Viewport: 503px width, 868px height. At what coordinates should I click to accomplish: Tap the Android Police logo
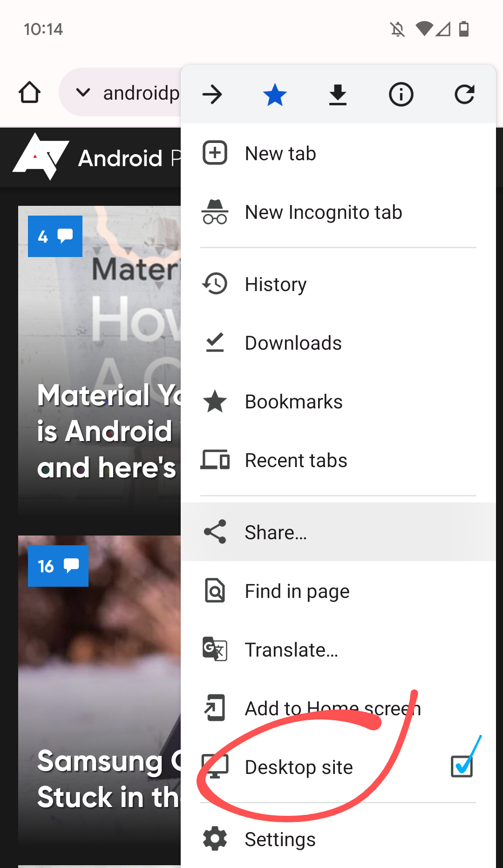point(41,157)
